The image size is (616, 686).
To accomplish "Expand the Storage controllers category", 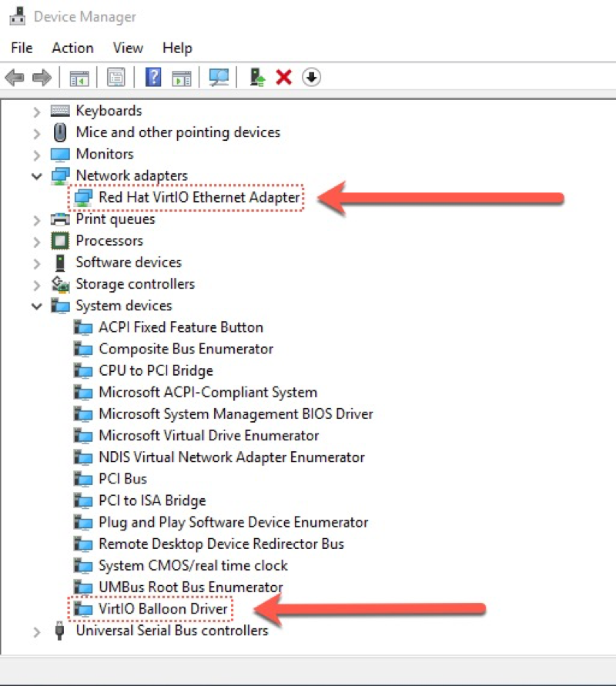I will (x=37, y=285).
